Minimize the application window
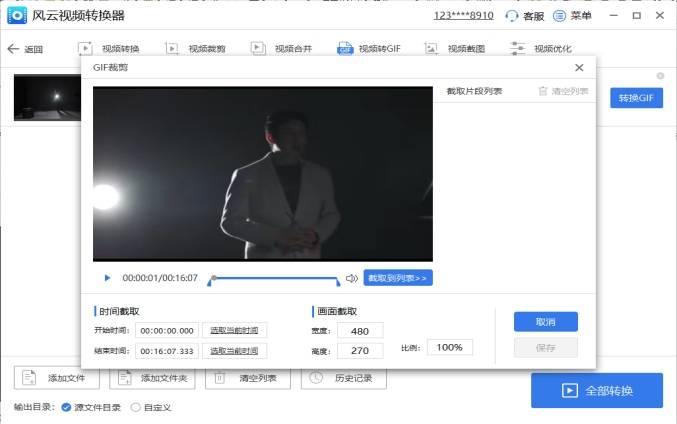This screenshot has width=677, height=424. [614, 16]
